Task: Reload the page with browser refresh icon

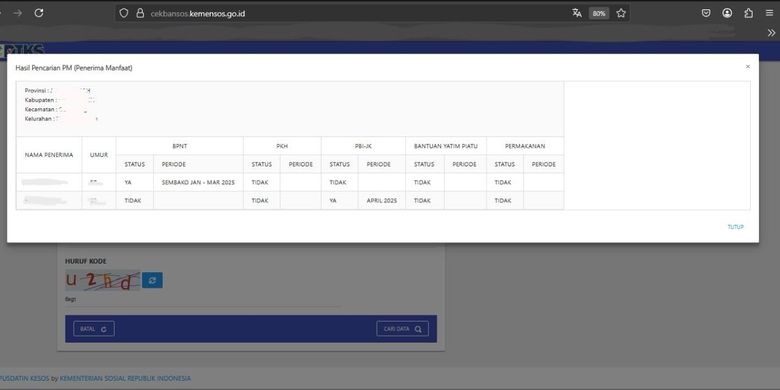Action: coord(39,13)
